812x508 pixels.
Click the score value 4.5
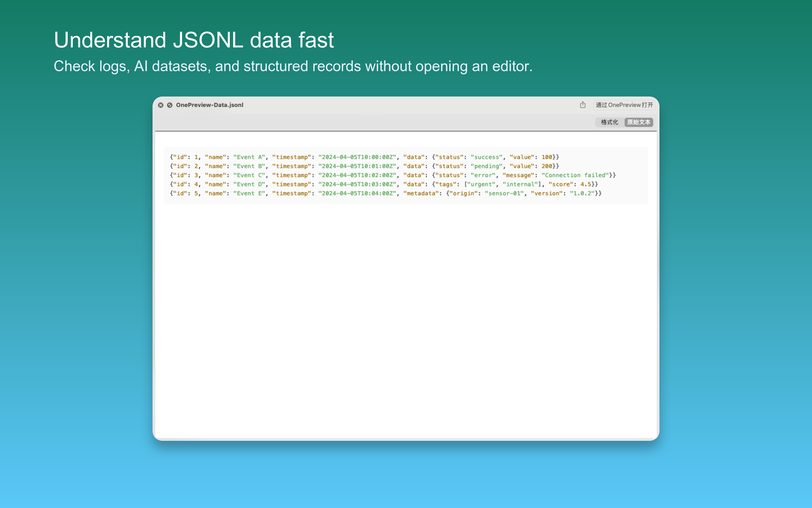coord(586,184)
